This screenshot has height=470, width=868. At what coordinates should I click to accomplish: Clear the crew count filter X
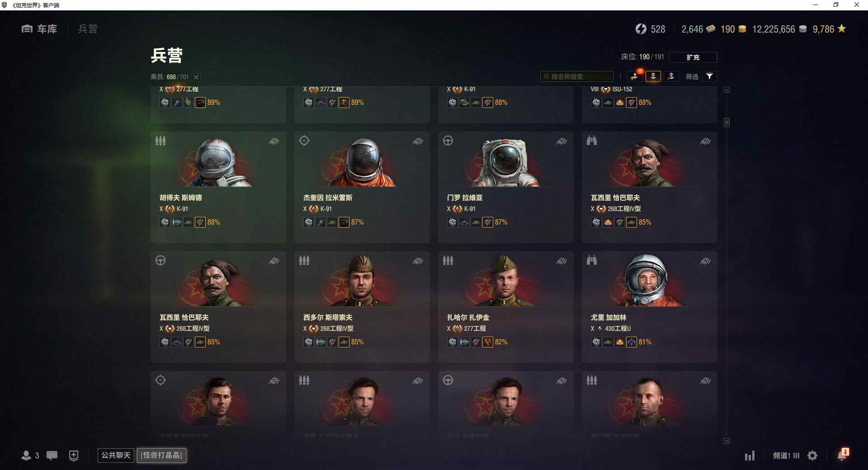196,77
